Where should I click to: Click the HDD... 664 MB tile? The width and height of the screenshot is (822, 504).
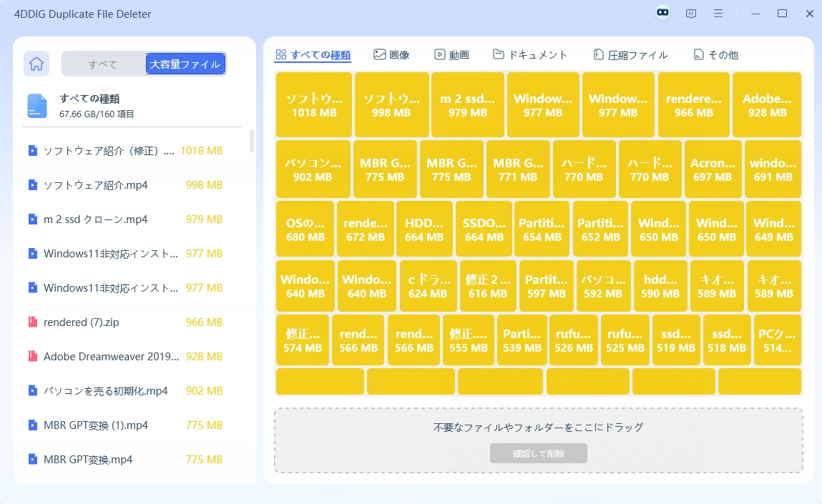[424, 229]
